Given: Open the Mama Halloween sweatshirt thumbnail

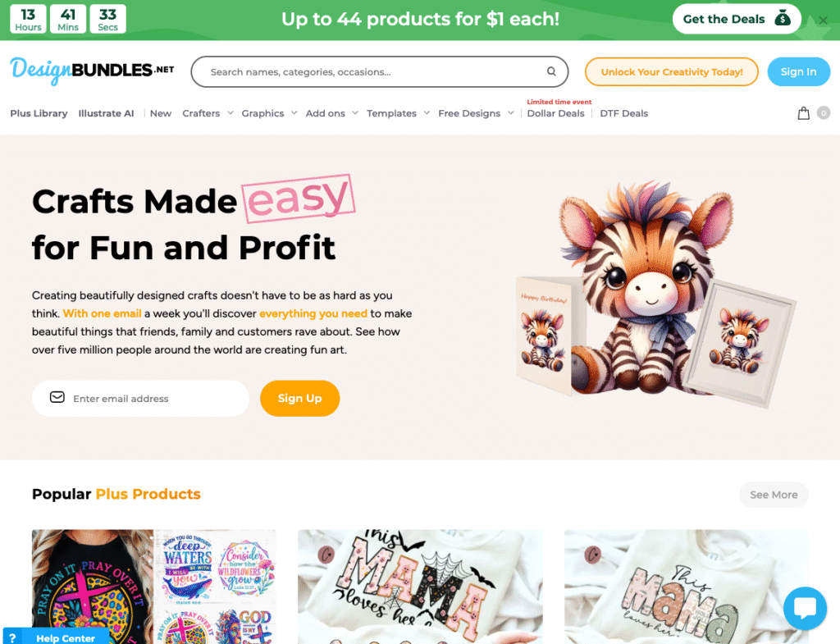Looking at the screenshot, I should [420, 587].
